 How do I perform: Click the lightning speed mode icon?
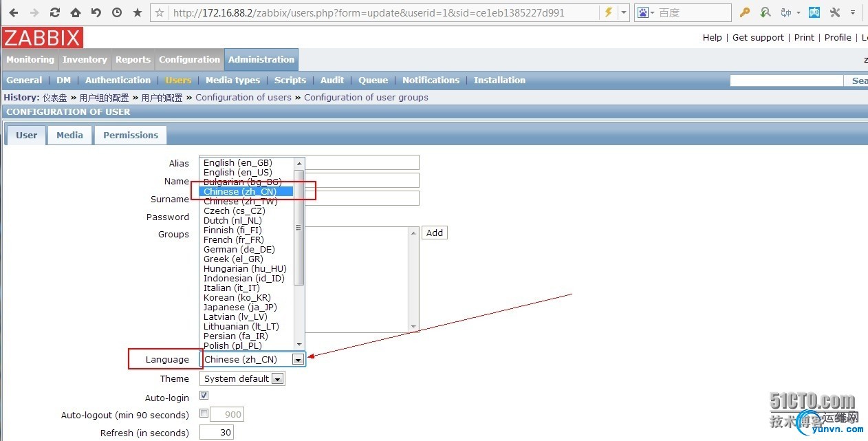pyautogui.click(x=608, y=12)
